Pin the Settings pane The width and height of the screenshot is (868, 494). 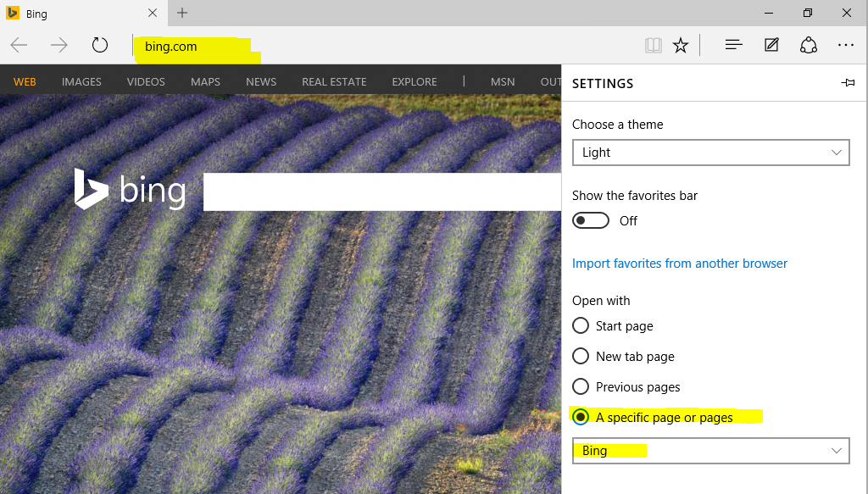(848, 83)
